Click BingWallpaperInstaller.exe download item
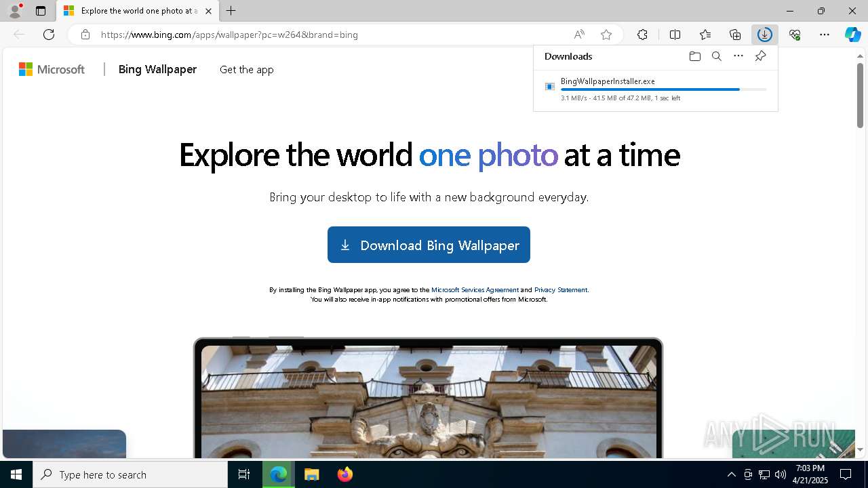The height and width of the screenshot is (488, 868). point(656,90)
